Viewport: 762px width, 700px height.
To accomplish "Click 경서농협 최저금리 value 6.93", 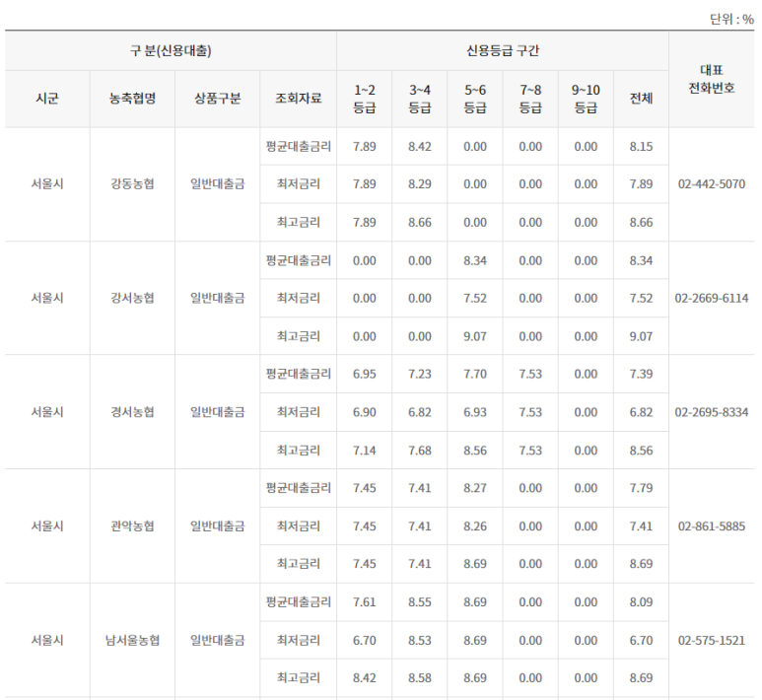I will pyautogui.click(x=475, y=412).
